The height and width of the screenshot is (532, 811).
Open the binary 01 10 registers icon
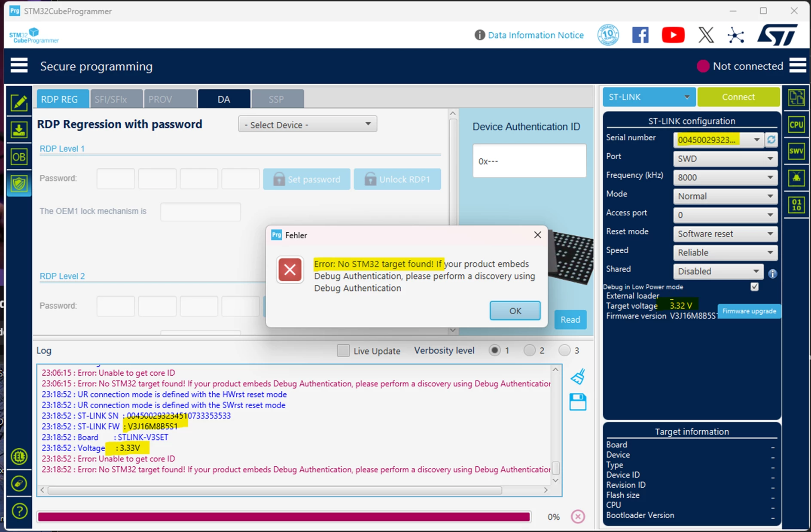pyautogui.click(x=796, y=204)
